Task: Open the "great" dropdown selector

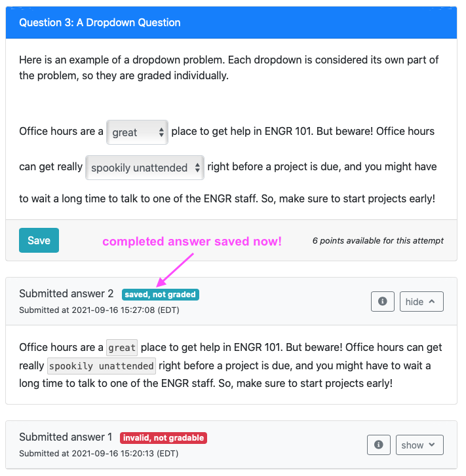Action: click(137, 132)
